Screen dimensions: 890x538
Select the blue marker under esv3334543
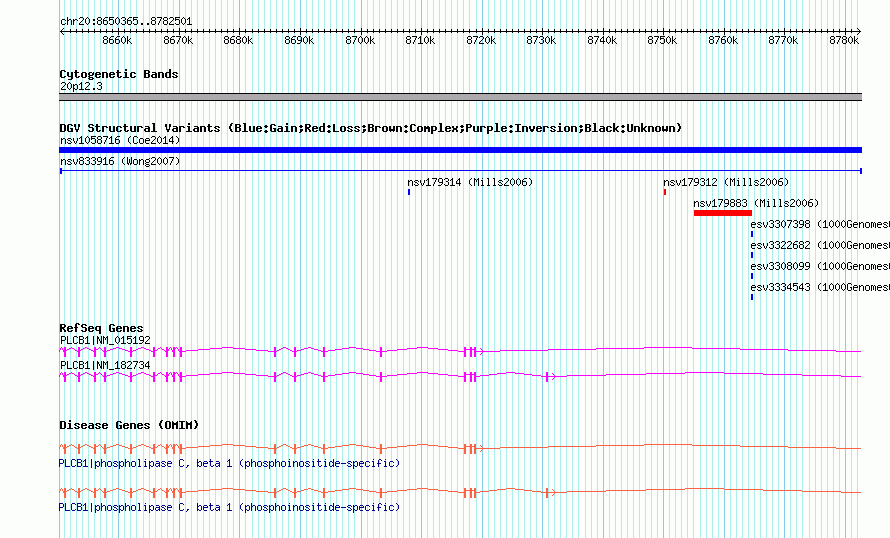click(752, 297)
